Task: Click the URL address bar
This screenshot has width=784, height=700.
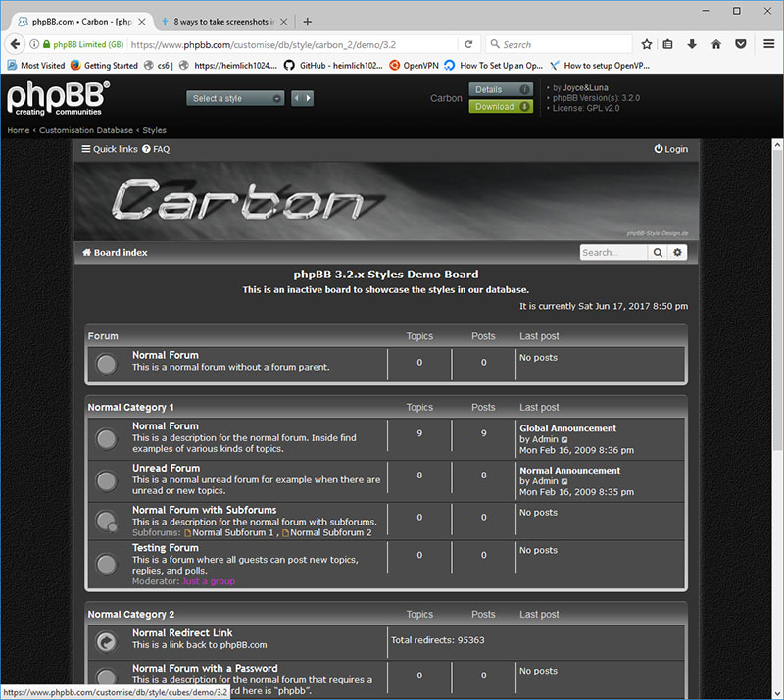Action: [293, 44]
